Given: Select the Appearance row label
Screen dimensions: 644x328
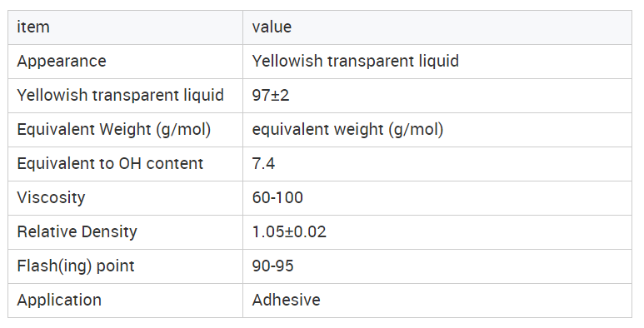Looking at the screenshot, I should (x=62, y=62).
